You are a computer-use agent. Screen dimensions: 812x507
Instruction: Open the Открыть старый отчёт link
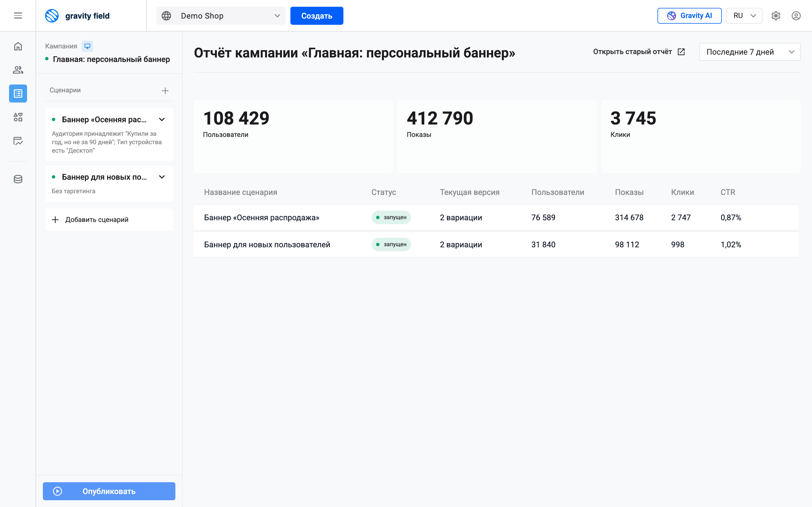[x=639, y=52]
